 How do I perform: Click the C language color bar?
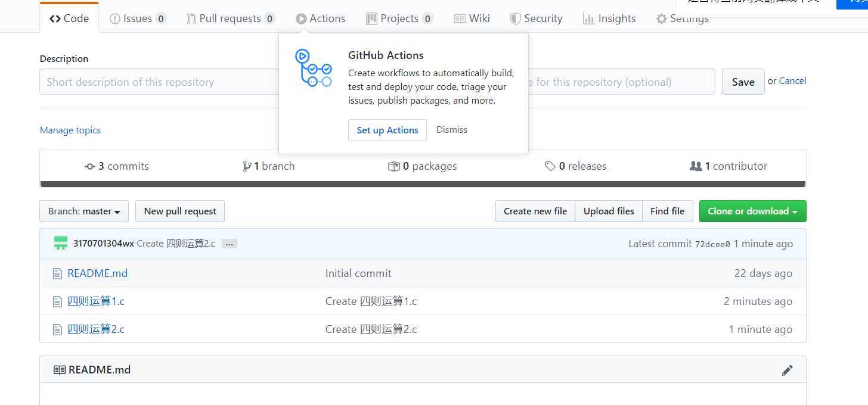423,184
